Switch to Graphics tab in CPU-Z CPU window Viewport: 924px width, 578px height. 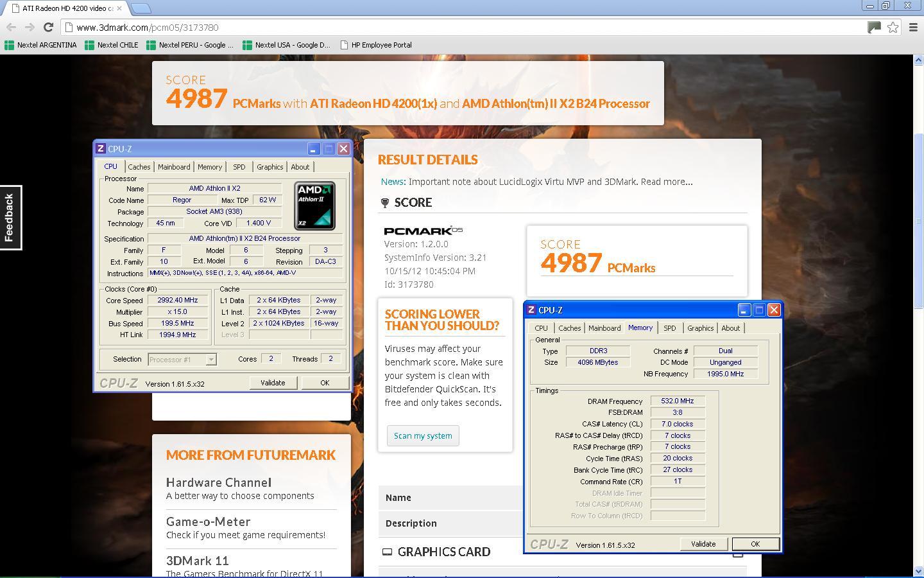pyautogui.click(x=269, y=167)
